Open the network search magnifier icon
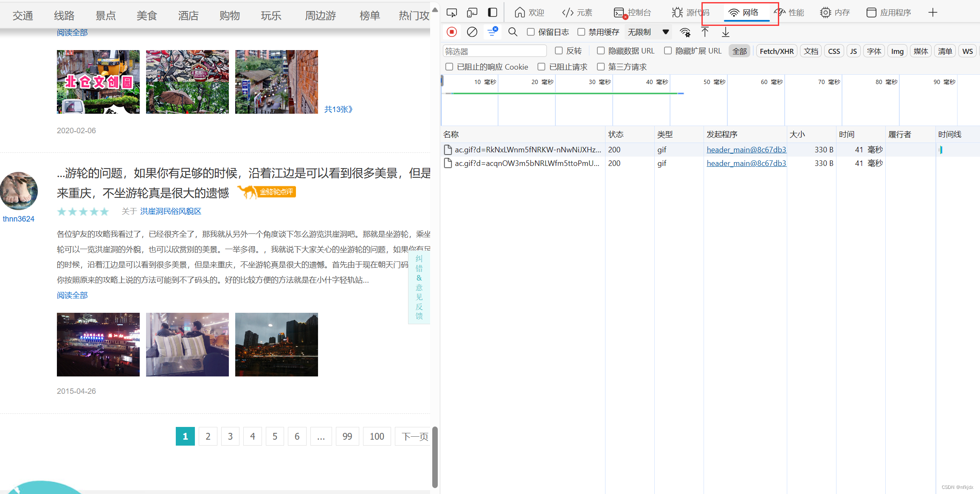Screen dimensions: 980x494 513,32
